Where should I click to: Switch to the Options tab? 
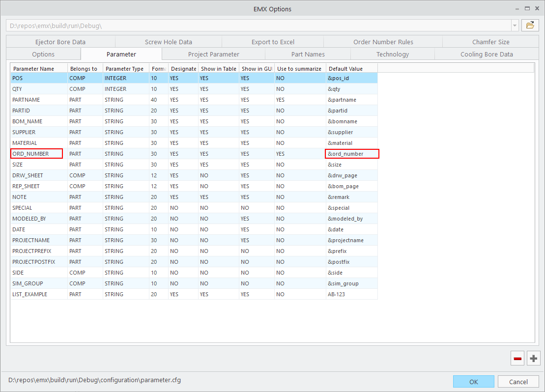pos(43,54)
